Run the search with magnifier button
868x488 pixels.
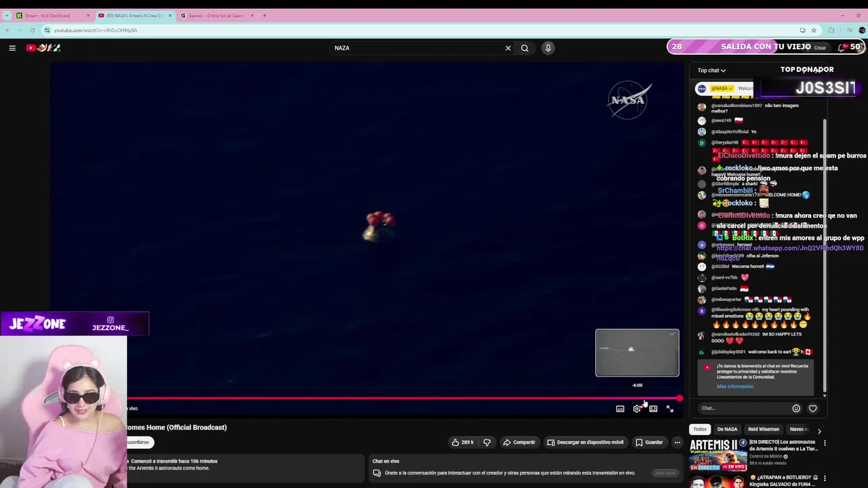point(525,48)
